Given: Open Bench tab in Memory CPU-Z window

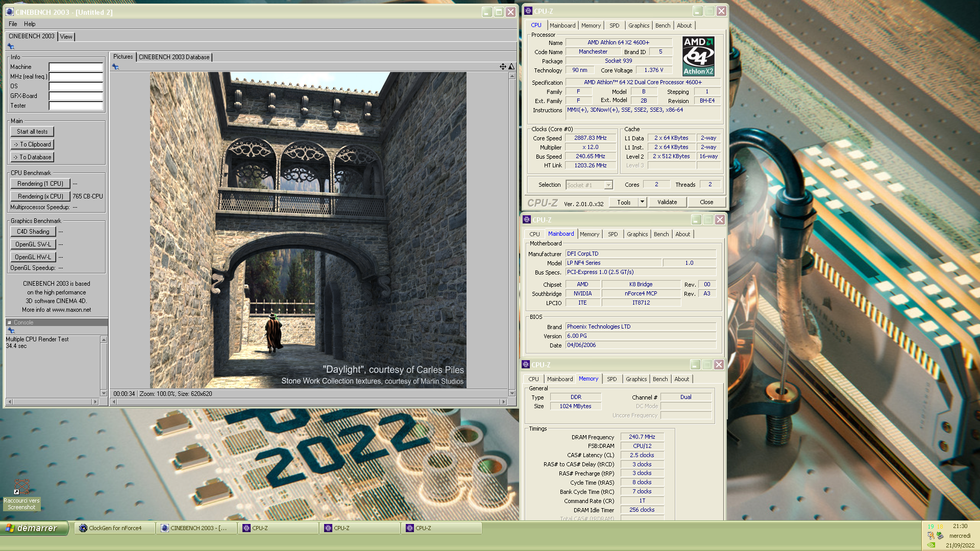Looking at the screenshot, I should click(x=660, y=379).
